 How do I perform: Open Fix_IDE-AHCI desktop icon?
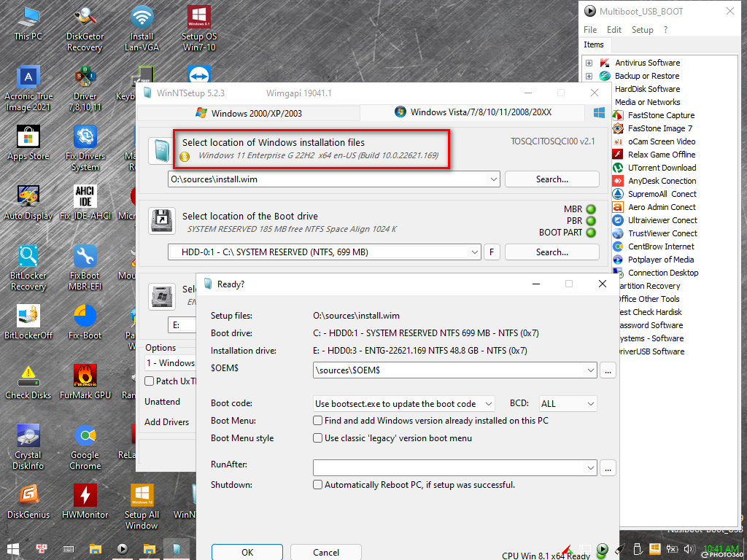pos(85,203)
